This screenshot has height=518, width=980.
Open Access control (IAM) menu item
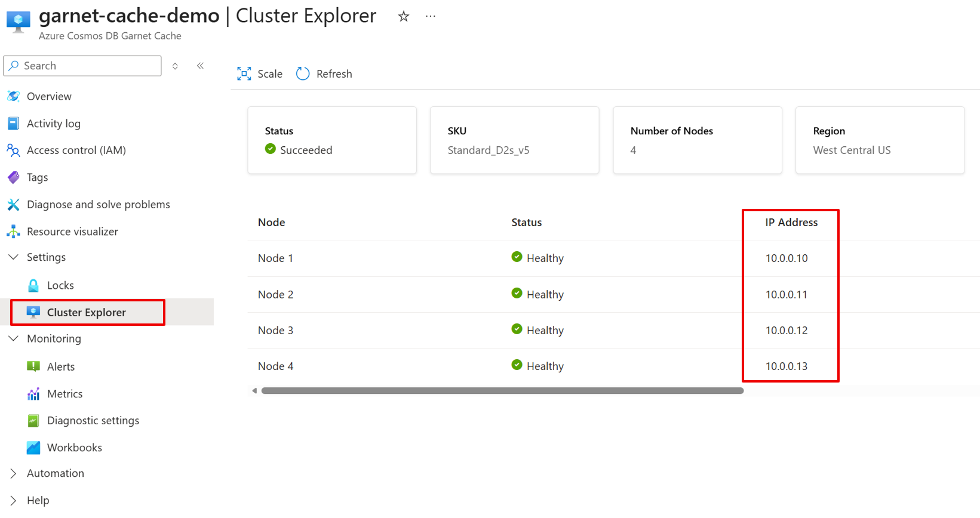(76, 150)
